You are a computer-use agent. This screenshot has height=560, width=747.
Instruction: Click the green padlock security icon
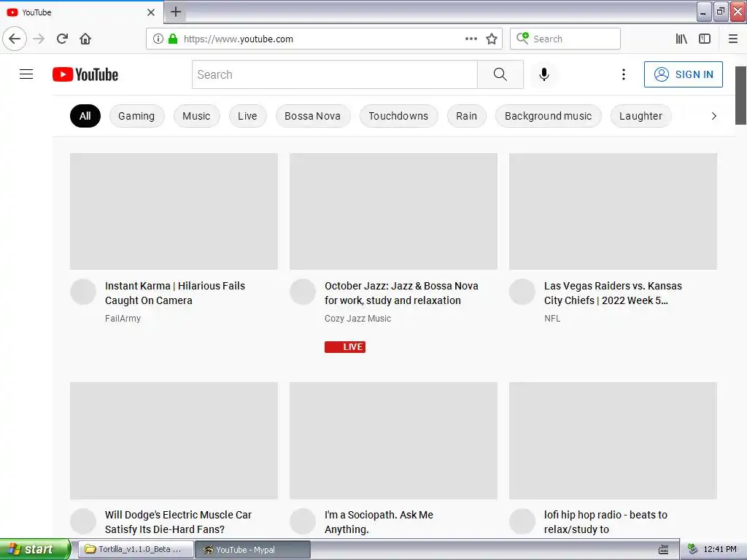coord(173,39)
